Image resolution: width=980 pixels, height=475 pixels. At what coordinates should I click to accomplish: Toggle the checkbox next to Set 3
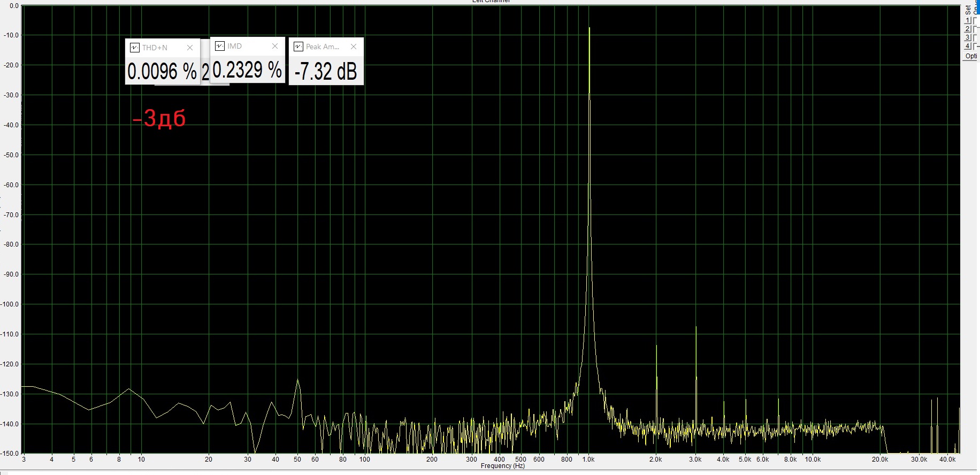pyautogui.click(x=976, y=37)
